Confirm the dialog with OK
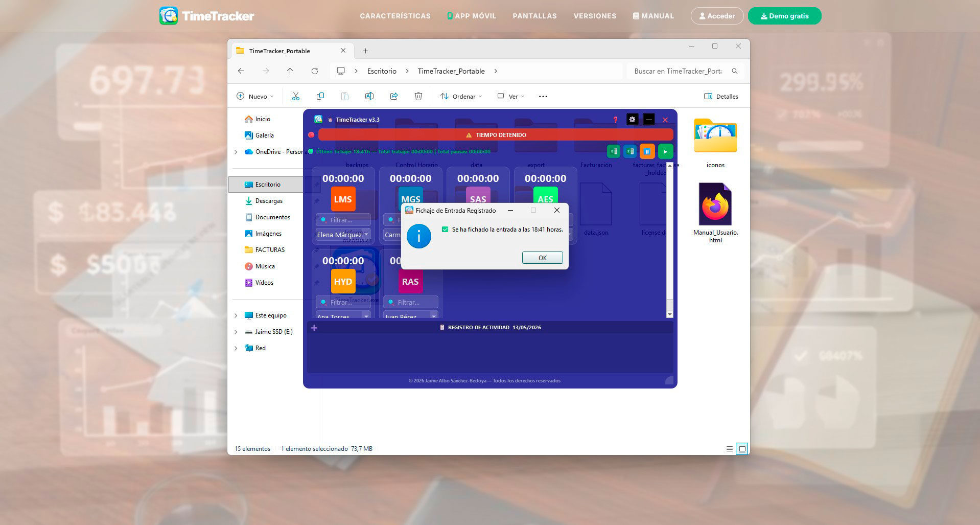This screenshot has height=525, width=980. [543, 258]
